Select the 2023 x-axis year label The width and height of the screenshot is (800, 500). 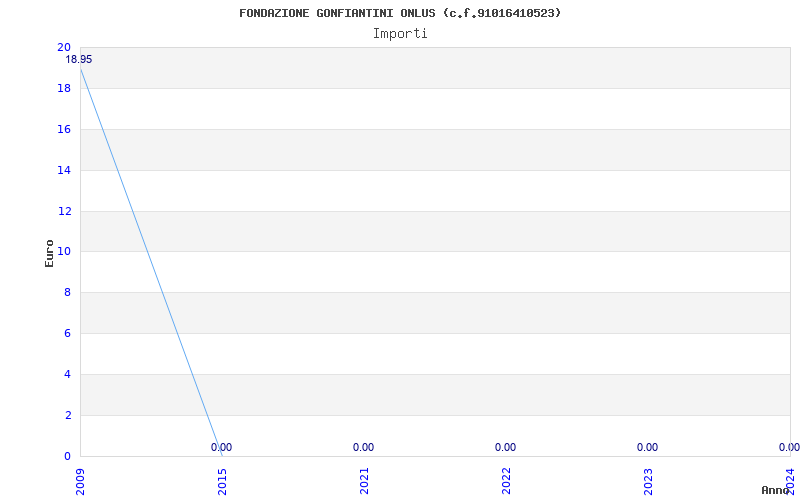(648, 482)
